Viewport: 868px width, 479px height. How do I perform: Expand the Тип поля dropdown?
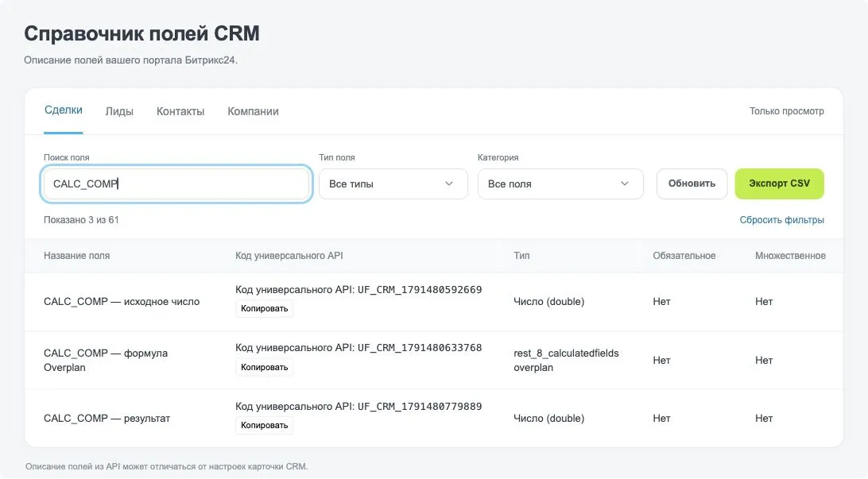[393, 183]
